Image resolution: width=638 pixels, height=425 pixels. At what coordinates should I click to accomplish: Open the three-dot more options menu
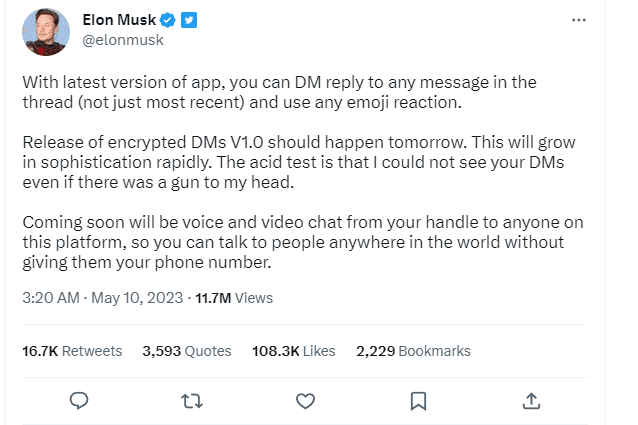(578, 20)
